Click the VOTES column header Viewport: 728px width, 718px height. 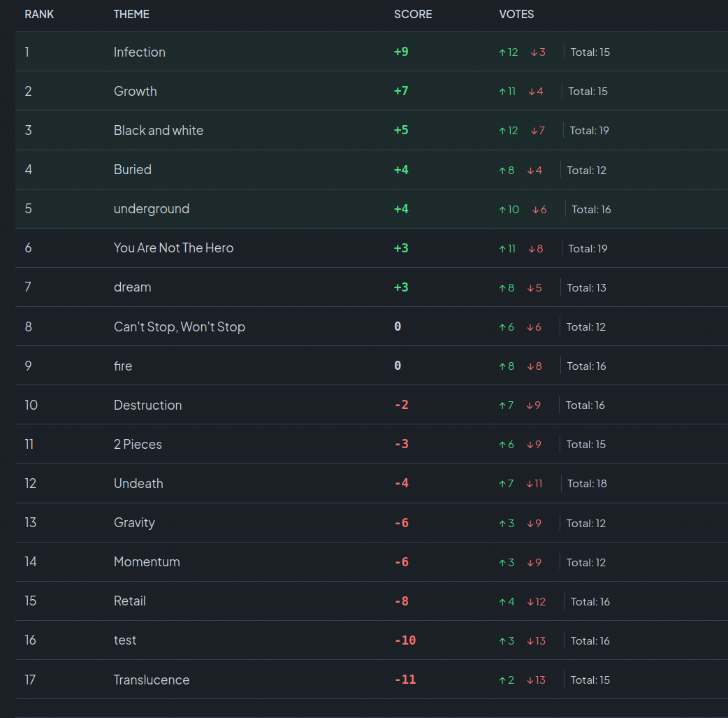(x=516, y=14)
